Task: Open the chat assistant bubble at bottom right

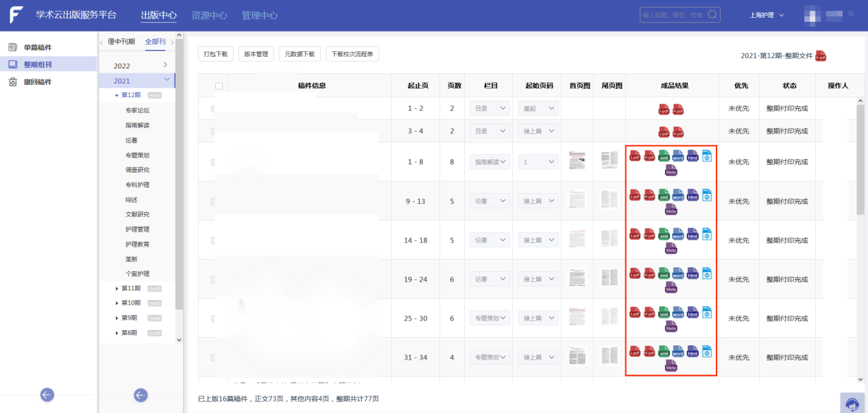Action: pyautogui.click(x=852, y=404)
